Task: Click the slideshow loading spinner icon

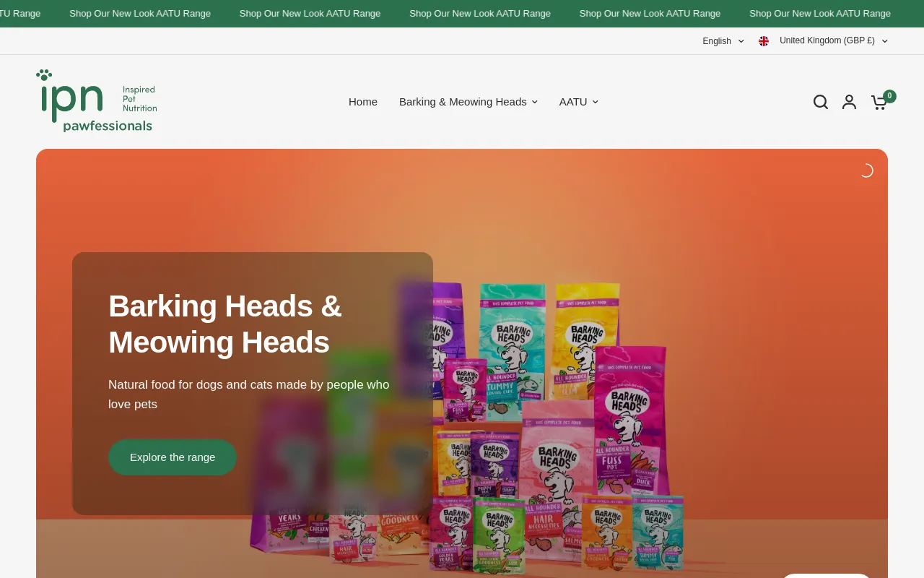Action: point(866,171)
